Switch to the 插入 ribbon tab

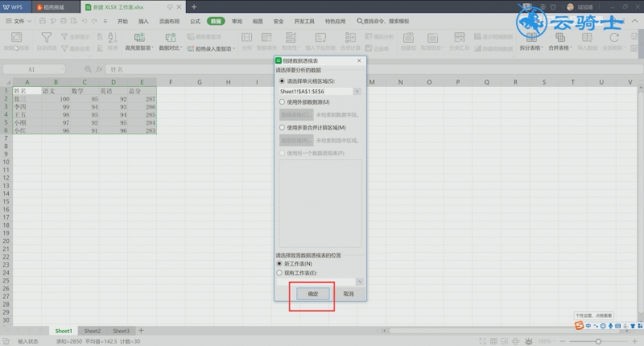tap(143, 22)
